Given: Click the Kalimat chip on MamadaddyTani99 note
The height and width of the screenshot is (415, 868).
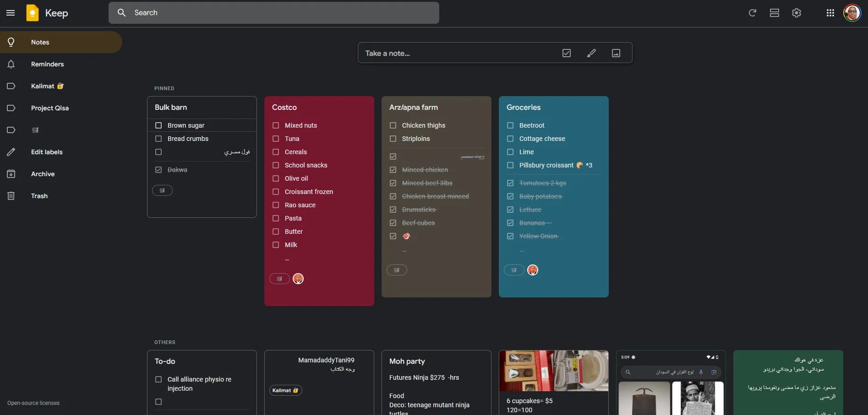Looking at the screenshot, I should tap(285, 390).
